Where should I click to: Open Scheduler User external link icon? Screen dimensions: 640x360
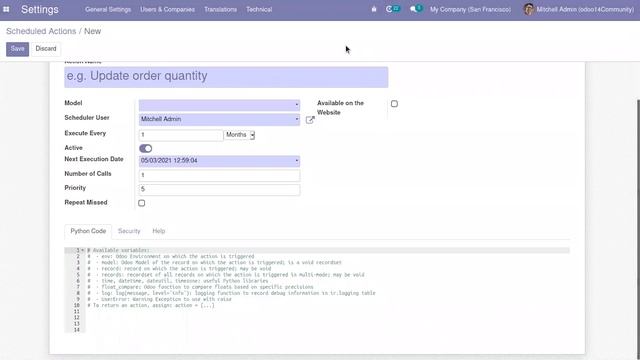pyautogui.click(x=310, y=120)
